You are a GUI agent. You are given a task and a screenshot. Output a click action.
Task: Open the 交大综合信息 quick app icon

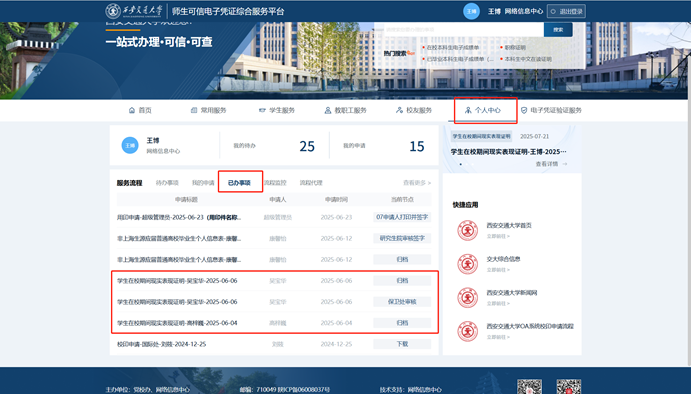pyautogui.click(x=468, y=264)
